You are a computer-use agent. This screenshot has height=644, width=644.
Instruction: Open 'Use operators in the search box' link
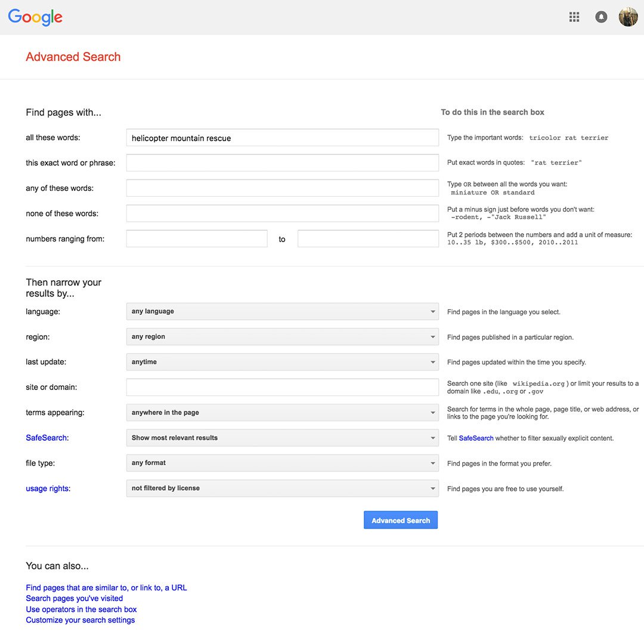coord(81,609)
